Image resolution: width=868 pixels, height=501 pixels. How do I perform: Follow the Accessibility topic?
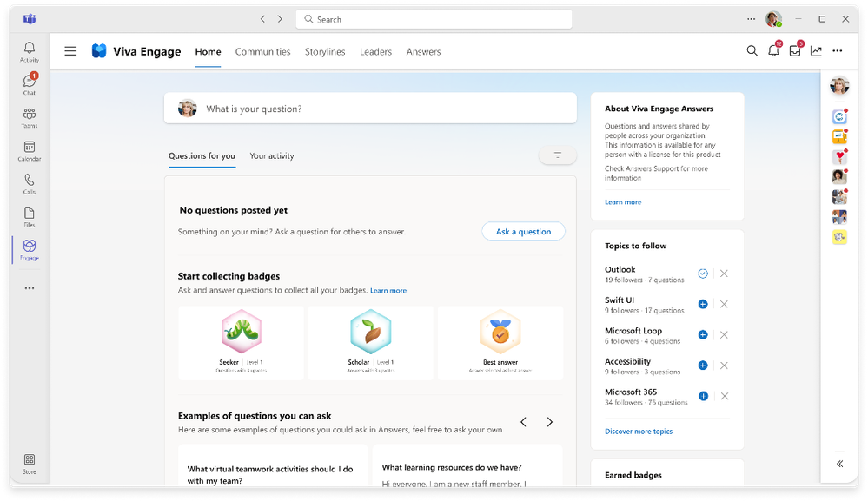click(703, 366)
